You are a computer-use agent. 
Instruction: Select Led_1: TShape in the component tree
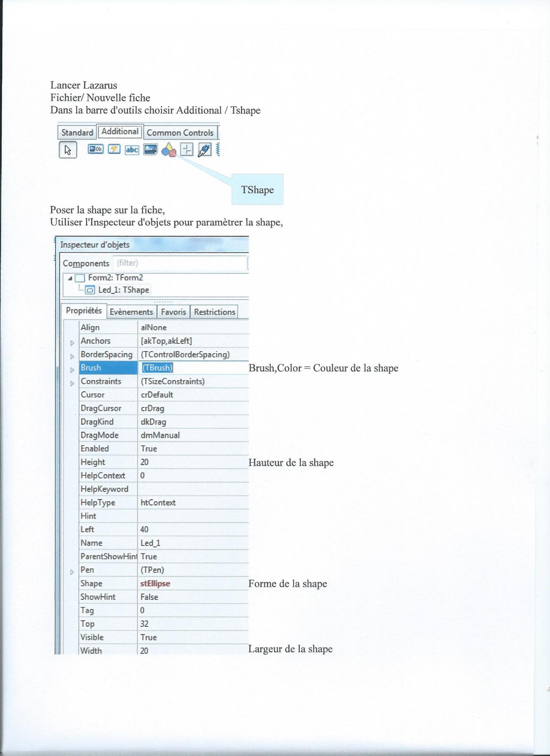point(123,290)
